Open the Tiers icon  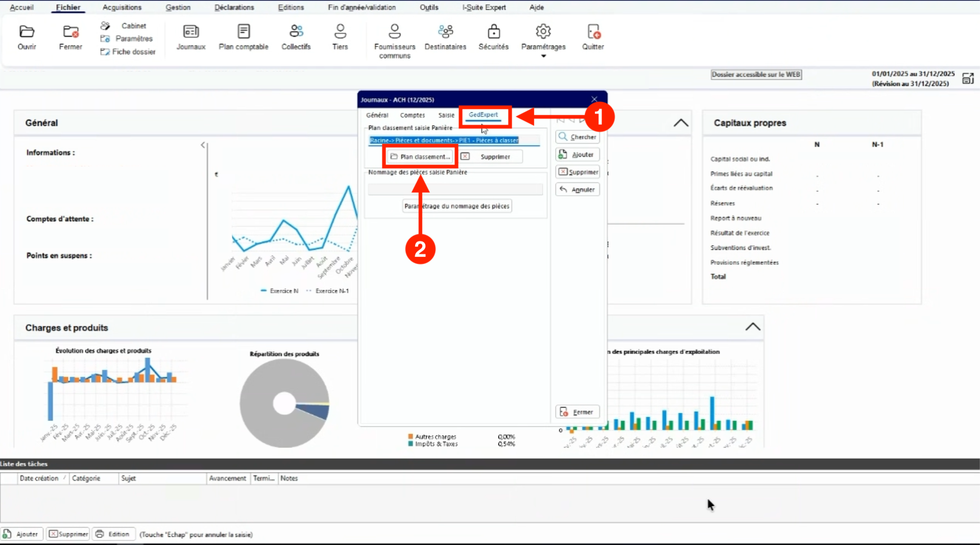[340, 37]
